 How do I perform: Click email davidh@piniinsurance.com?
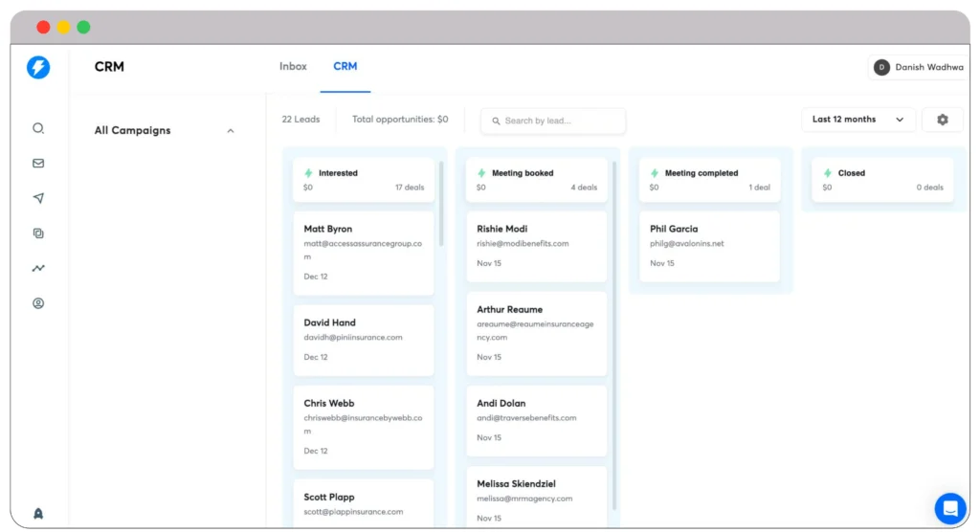353,337
